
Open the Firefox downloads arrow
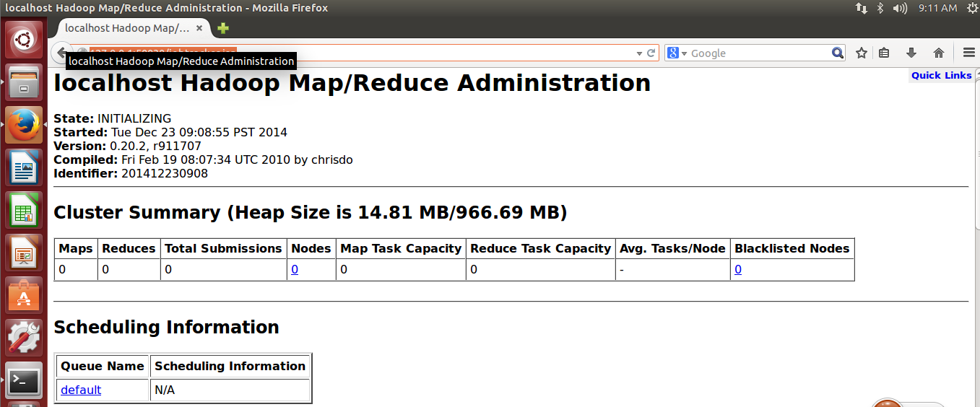[911, 53]
